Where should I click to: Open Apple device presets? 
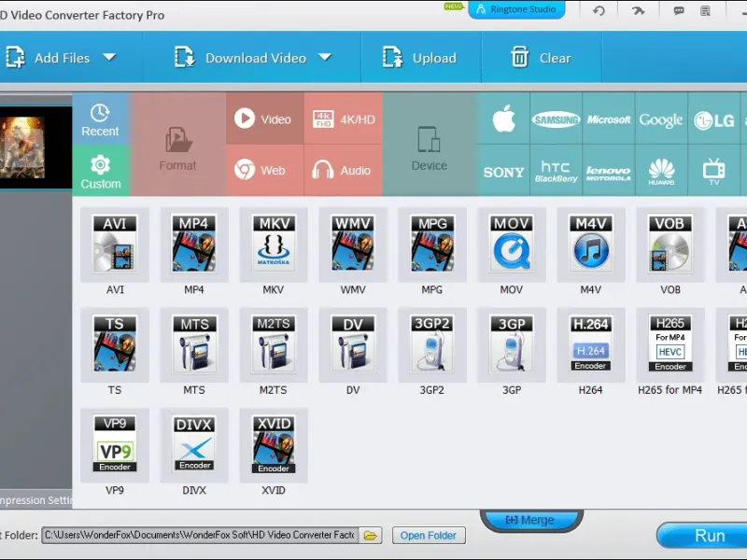pyautogui.click(x=503, y=119)
